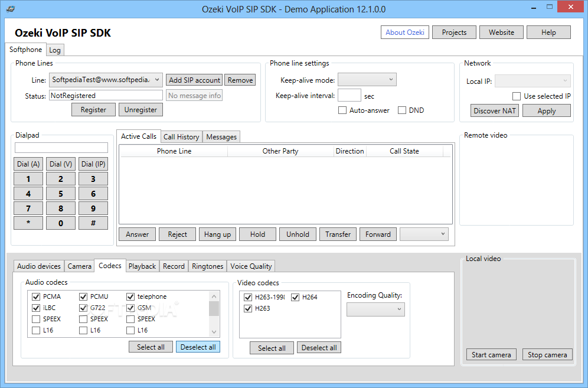This screenshot has width=588, height=388.
Task: Put the call on Hold
Action: point(257,234)
